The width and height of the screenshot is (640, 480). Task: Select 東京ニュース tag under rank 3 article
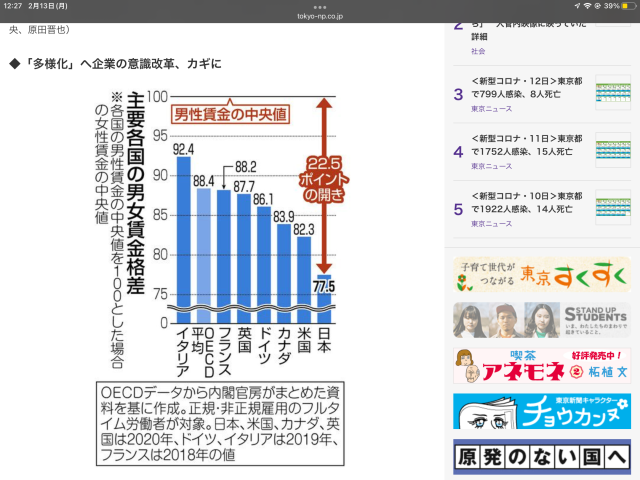coord(492,110)
